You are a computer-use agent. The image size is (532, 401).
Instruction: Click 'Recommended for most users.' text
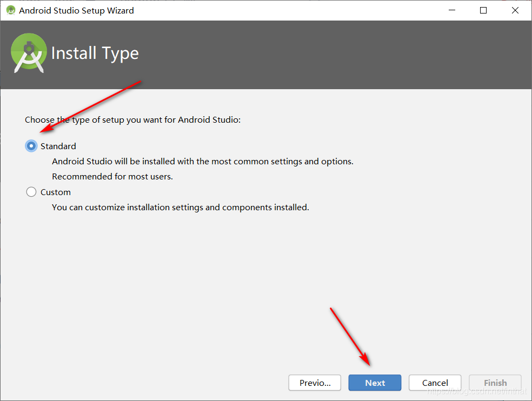pos(112,176)
